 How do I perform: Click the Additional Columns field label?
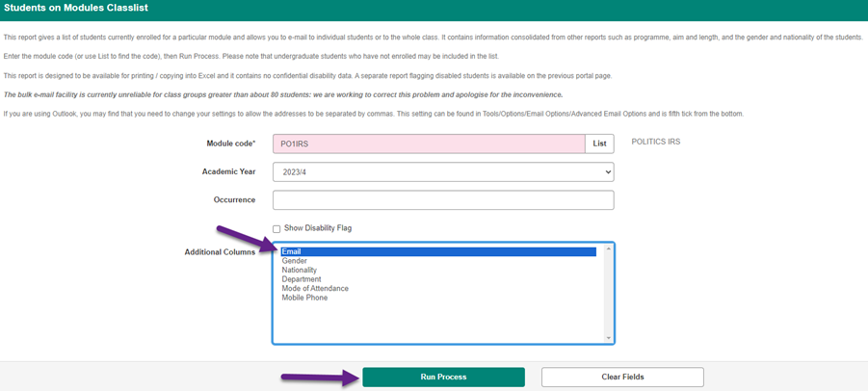pos(220,252)
